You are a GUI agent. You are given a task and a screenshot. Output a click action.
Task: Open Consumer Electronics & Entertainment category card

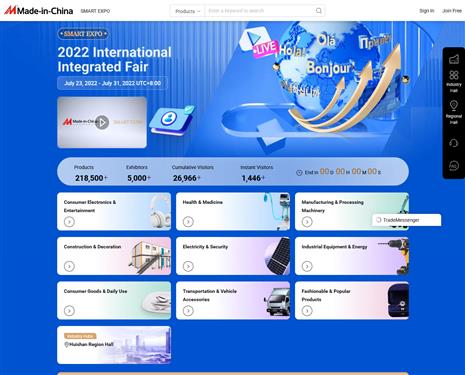tap(114, 211)
